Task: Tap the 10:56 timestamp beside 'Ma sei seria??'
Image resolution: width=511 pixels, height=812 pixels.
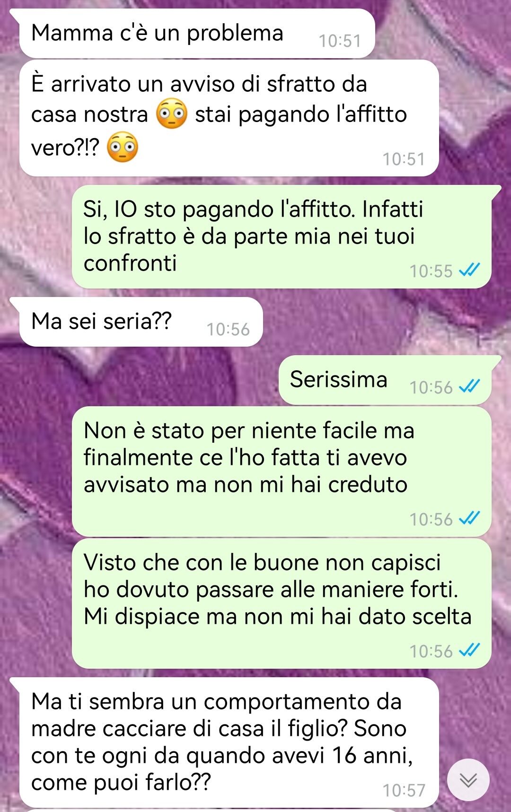Action: tap(228, 329)
